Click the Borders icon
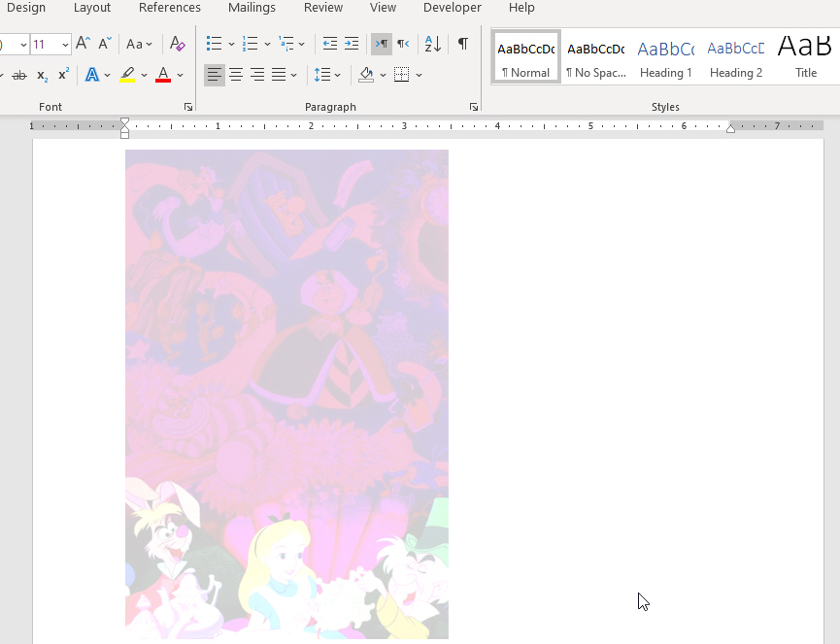The height and width of the screenshot is (644, 840). point(402,75)
